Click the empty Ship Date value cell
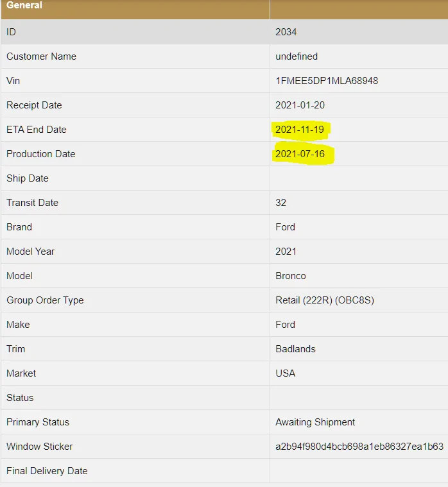 (359, 178)
